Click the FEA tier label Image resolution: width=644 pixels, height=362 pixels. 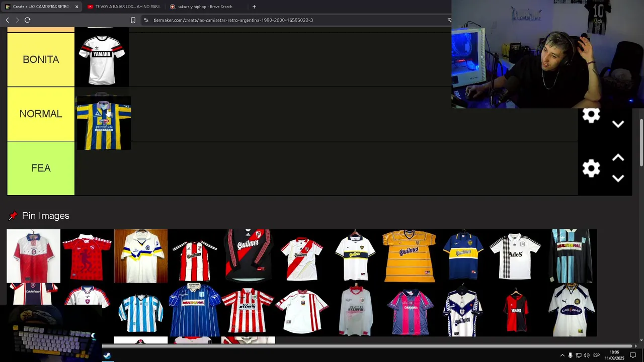(x=41, y=168)
